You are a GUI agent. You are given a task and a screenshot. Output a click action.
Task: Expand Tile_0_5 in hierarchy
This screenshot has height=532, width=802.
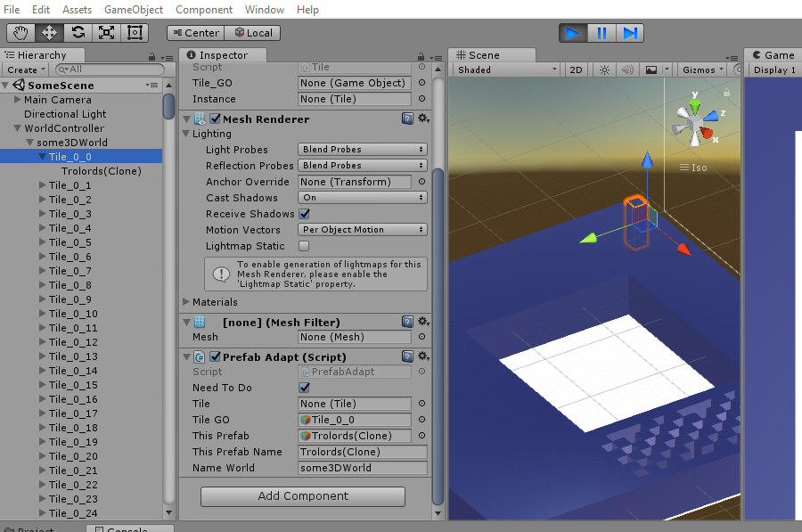coord(43,242)
